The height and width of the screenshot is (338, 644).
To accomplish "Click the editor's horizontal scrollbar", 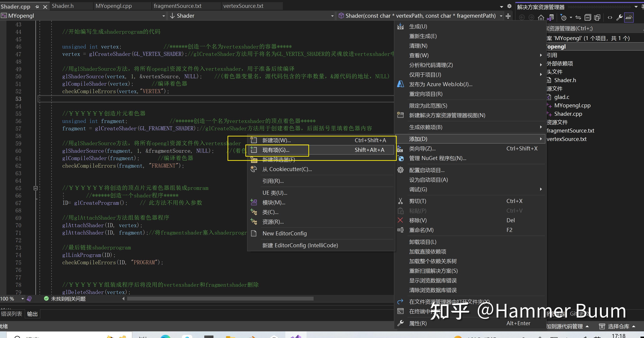I will (x=220, y=299).
